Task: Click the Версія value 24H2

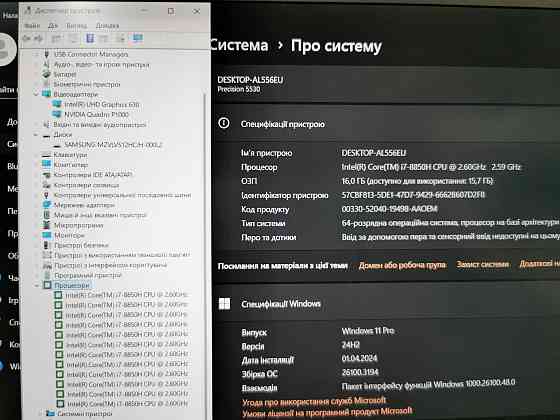Action: pyautogui.click(x=351, y=345)
